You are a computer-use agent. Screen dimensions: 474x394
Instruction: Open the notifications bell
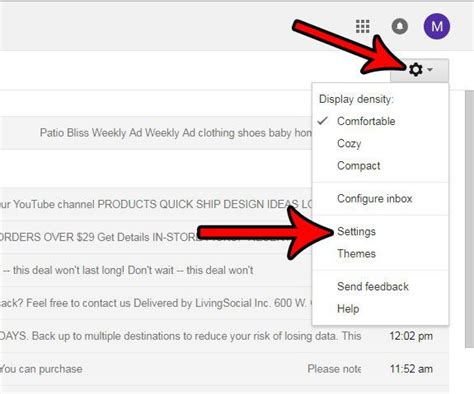click(400, 26)
